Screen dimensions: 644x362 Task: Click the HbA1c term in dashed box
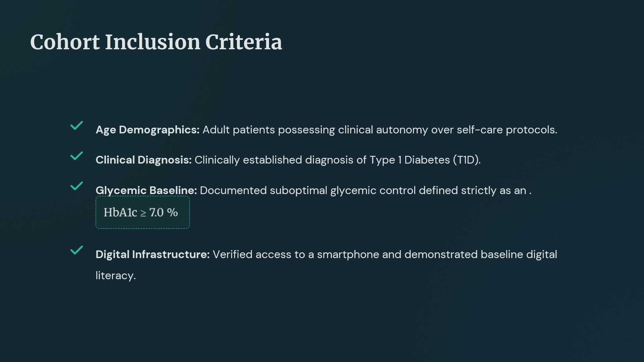[120, 213]
